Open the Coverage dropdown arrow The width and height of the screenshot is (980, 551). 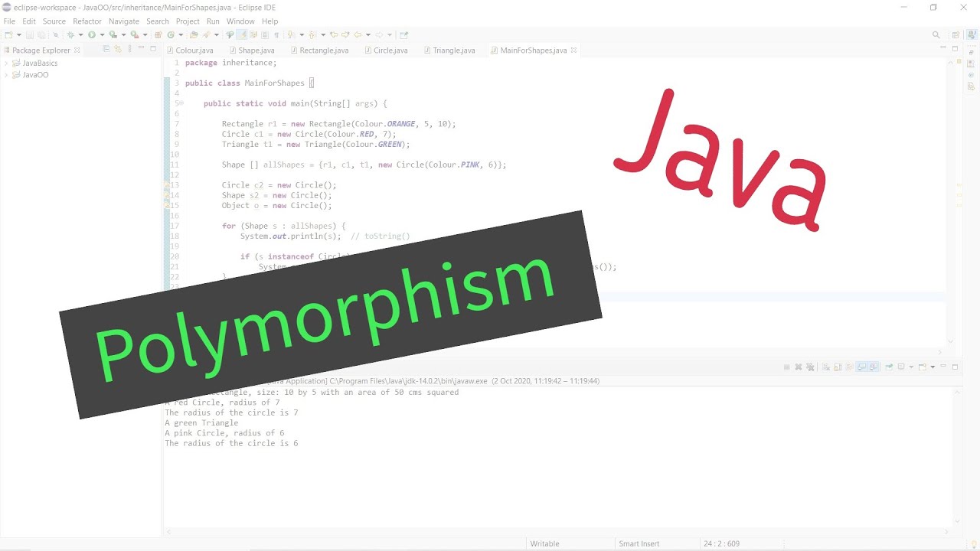coord(123,34)
